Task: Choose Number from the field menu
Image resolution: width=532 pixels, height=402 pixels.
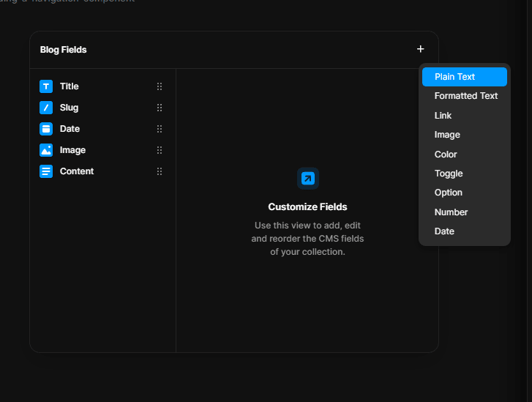Action: [x=451, y=212]
